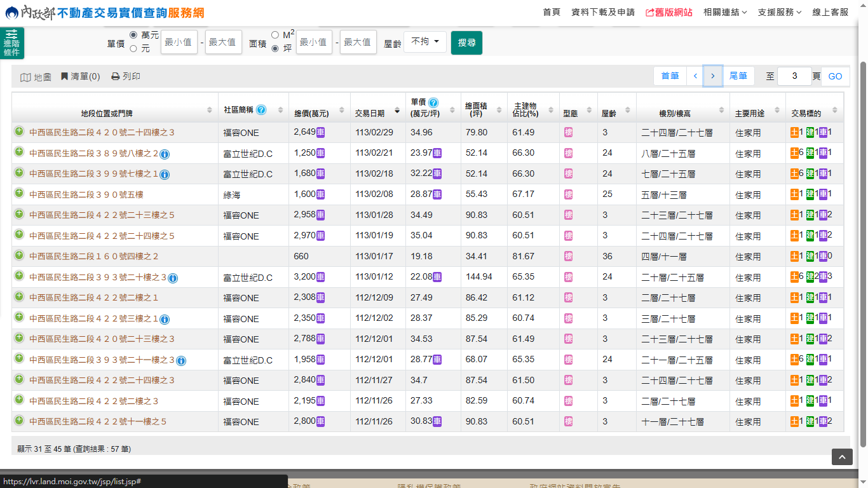Click info icon beside 422號三樓之1
This screenshot has height=488, width=868.
(x=165, y=319)
